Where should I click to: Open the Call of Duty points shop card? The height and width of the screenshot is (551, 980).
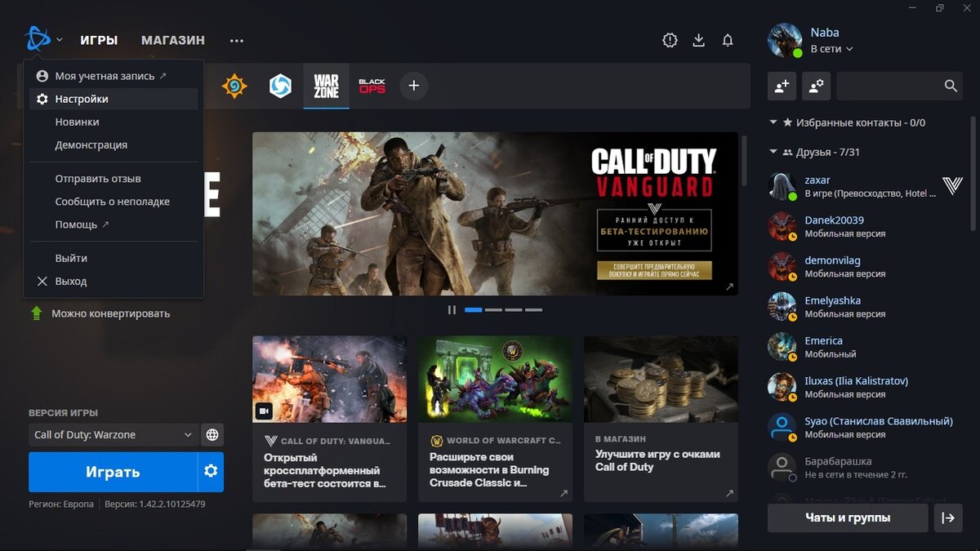[x=661, y=419]
